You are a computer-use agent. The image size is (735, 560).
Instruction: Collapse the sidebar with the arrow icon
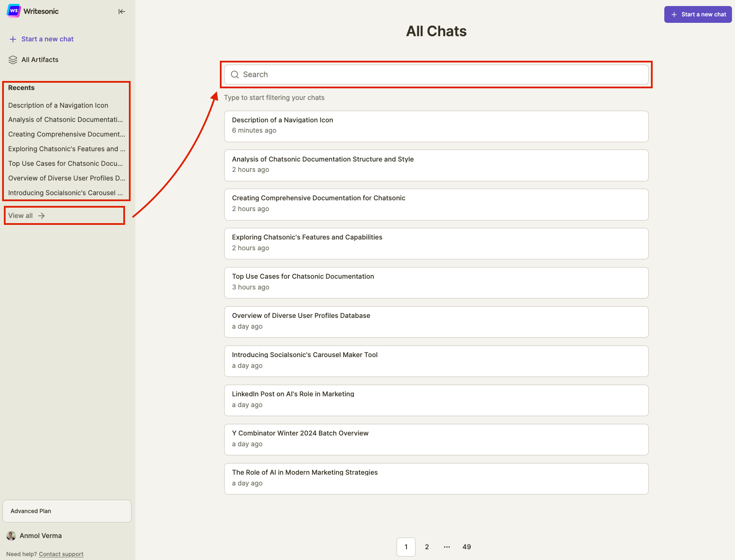tap(122, 12)
